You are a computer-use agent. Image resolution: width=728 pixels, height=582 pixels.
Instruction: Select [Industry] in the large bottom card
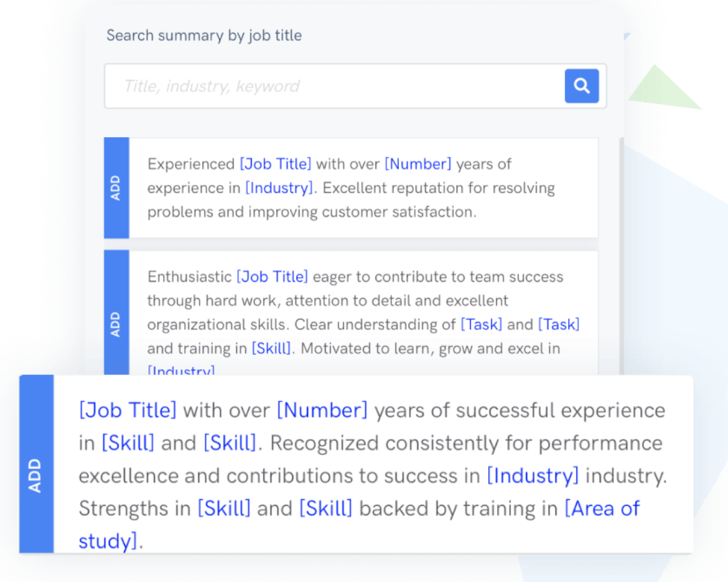tap(533, 476)
